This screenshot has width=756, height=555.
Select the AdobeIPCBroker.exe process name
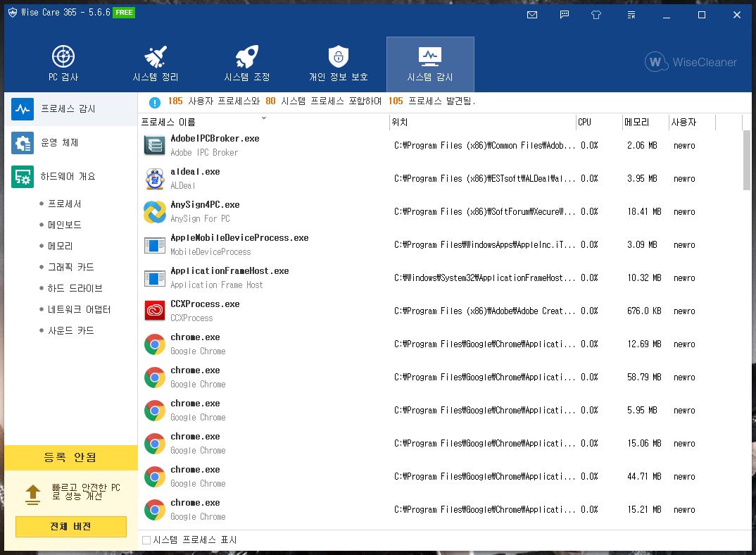[x=215, y=139]
